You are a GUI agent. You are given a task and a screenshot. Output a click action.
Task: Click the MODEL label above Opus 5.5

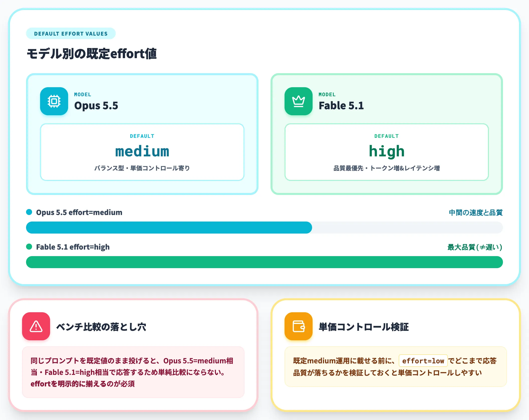(83, 94)
